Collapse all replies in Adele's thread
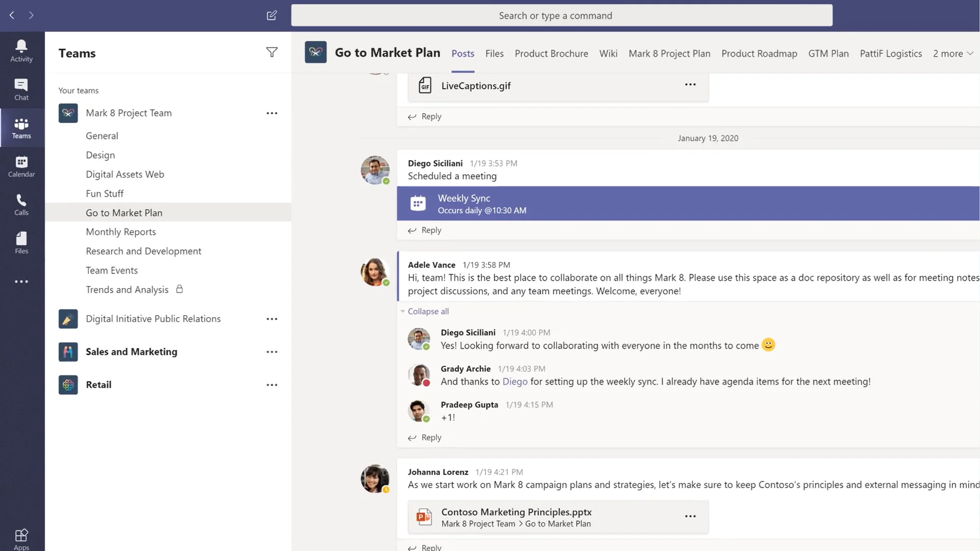This screenshot has width=980, height=551. click(428, 311)
